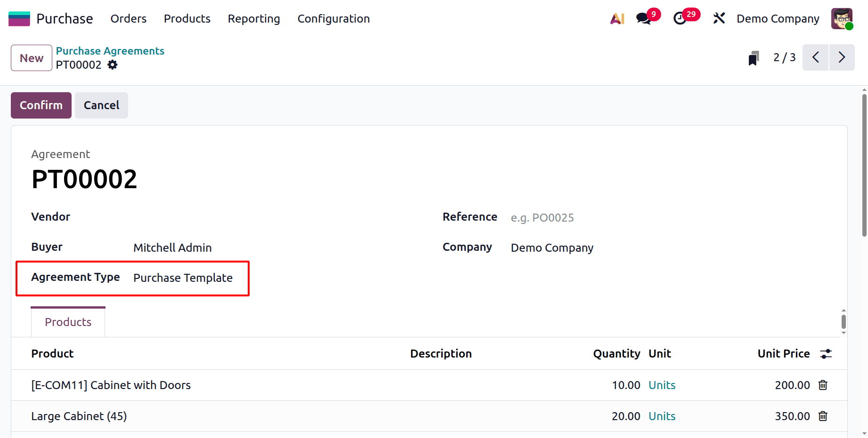Open the developer tools wrench icon
This screenshot has height=438, width=868.
(719, 18)
